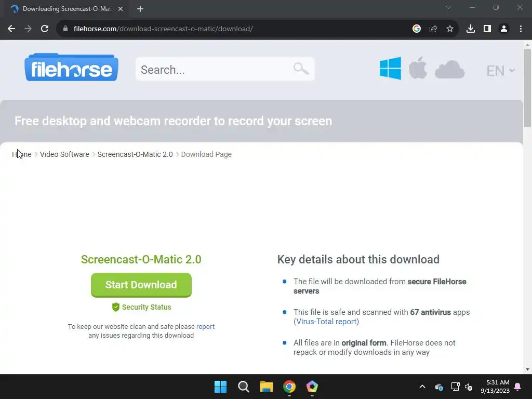Click the cloud sync tray icon
Image resolution: width=532 pixels, height=399 pixels.
coord(438,387)
